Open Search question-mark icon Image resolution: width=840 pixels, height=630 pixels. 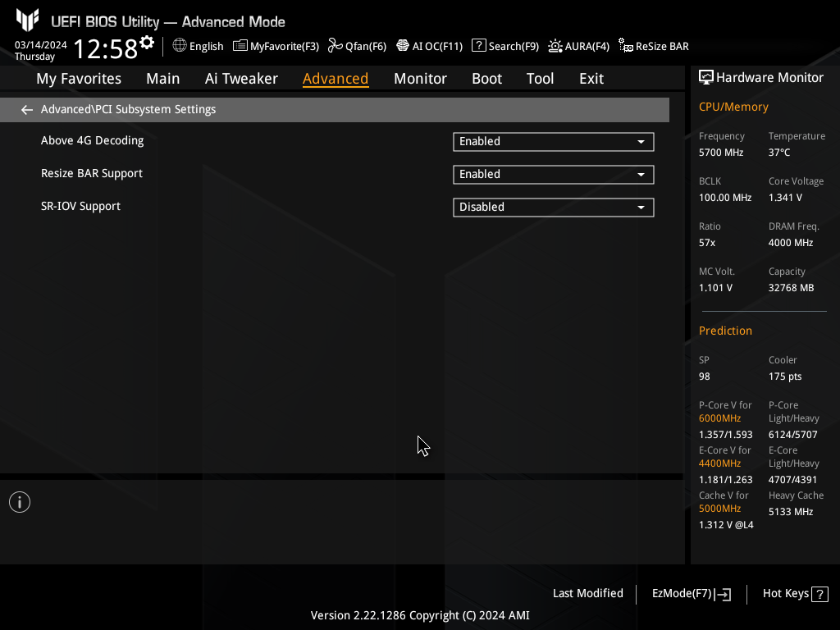(x=479, y=46)
